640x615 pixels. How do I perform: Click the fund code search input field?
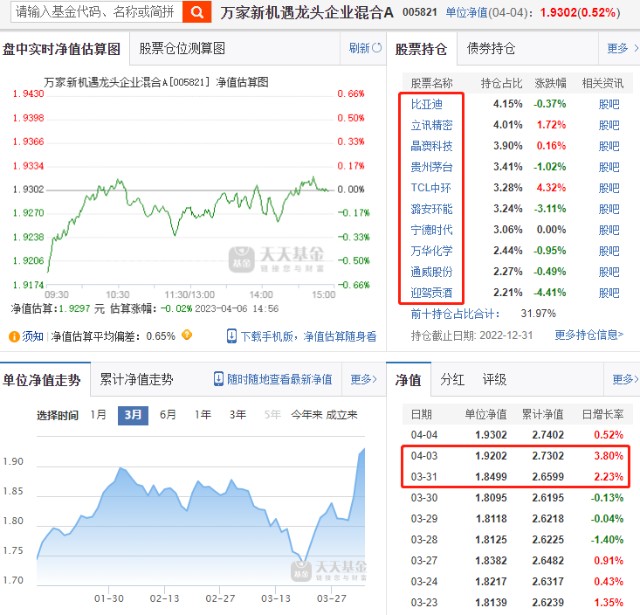(x=96, y=12)
